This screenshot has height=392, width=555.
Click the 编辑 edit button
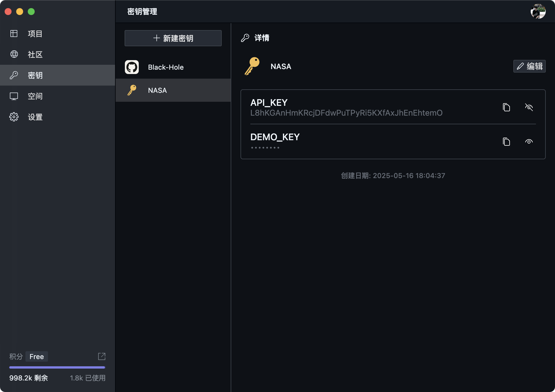pyautogui.click(x=529, y=66)
